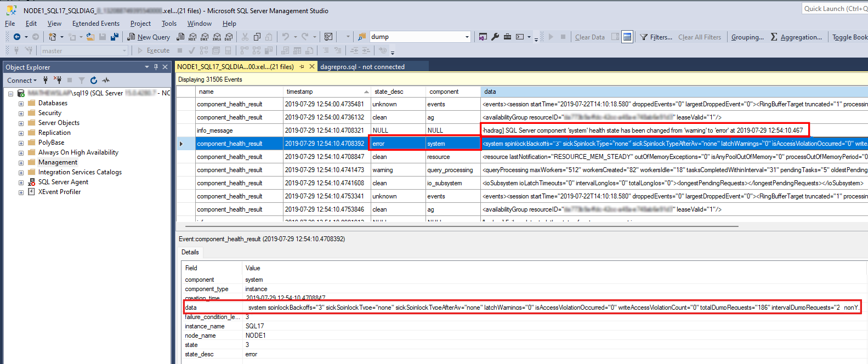Pin the NODE1_SQL17 xel document tab
The image size is (868, 364).
click(302, 67)
